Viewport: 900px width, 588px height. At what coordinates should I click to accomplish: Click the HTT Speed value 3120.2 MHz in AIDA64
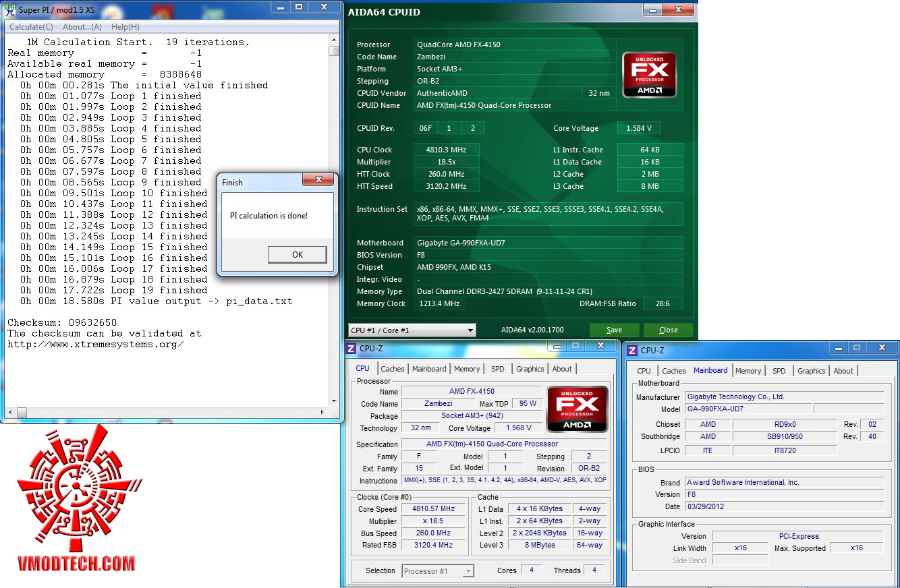446,186
